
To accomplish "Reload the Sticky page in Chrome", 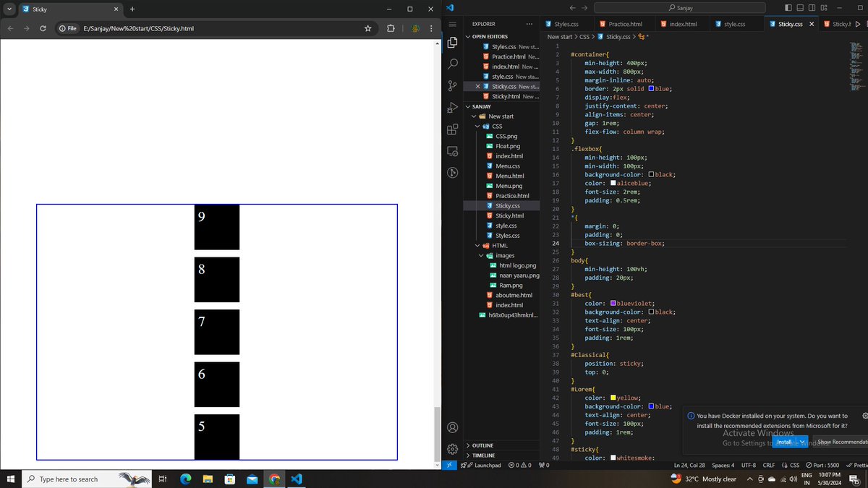I will 43,28.
